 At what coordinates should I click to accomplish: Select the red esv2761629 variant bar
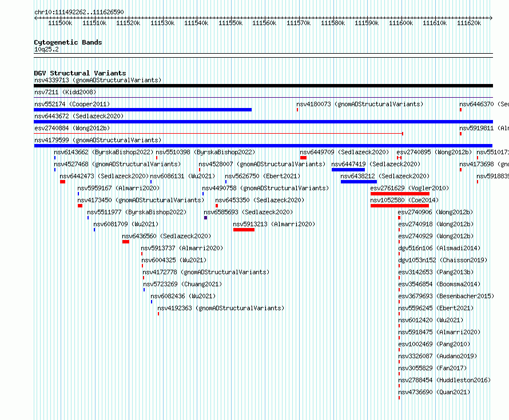[x=400, y=194]
